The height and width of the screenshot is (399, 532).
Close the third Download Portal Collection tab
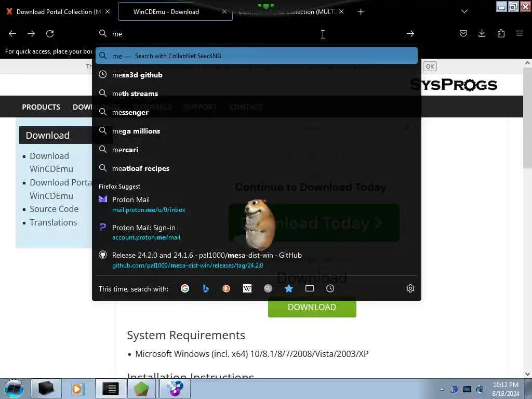click(x=341, y=11)
